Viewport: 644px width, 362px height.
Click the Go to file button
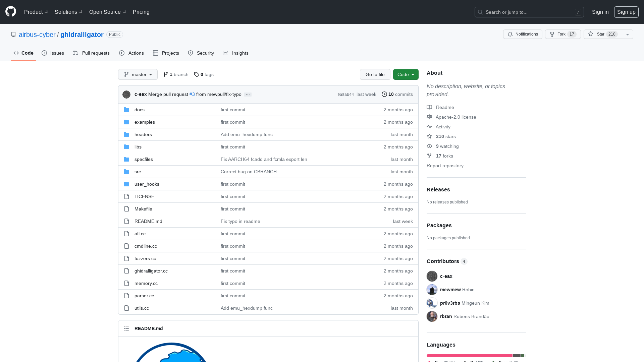(x=375, y=74)
